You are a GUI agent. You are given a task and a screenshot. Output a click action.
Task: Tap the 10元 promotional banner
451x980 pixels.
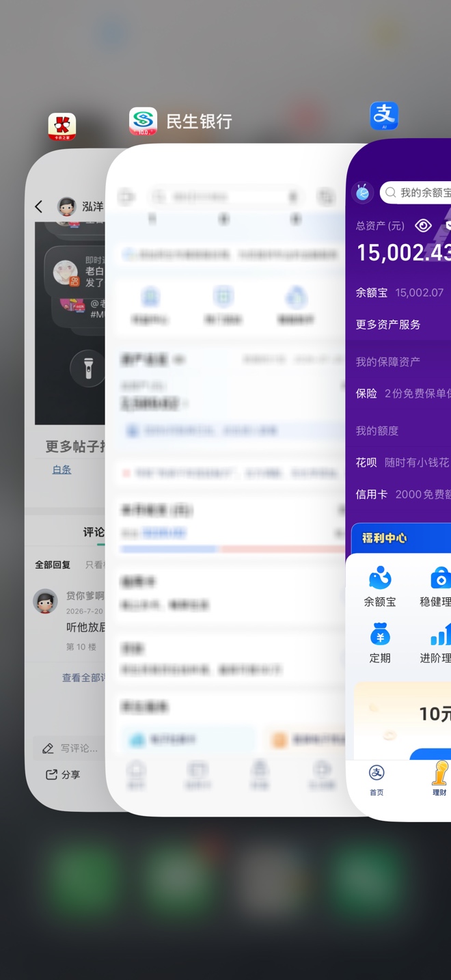tap(402, 721)
